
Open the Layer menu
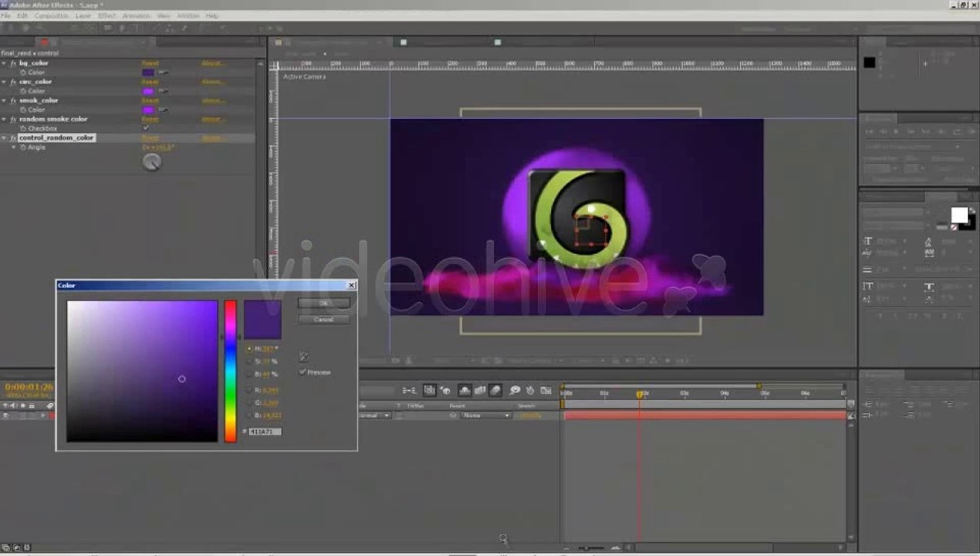pyautogui.click(x=83, y=15)
